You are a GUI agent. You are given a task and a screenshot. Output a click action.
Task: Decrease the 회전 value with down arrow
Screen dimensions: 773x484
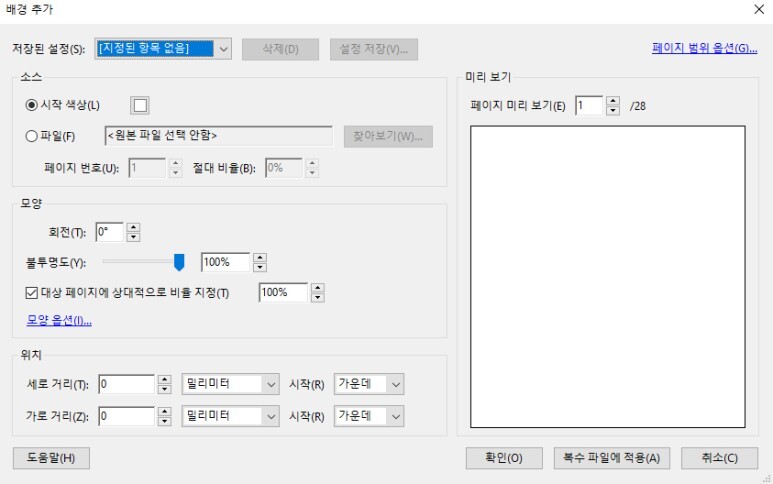[x=133, y=237]
